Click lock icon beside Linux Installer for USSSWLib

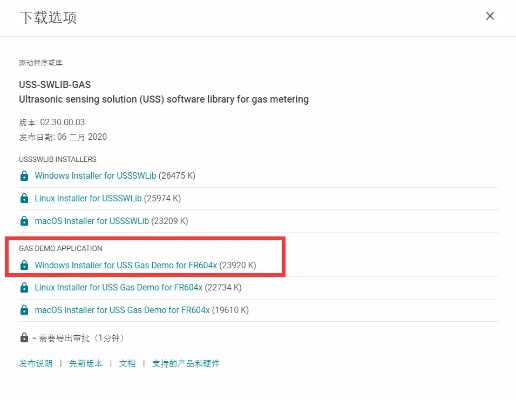24,198
